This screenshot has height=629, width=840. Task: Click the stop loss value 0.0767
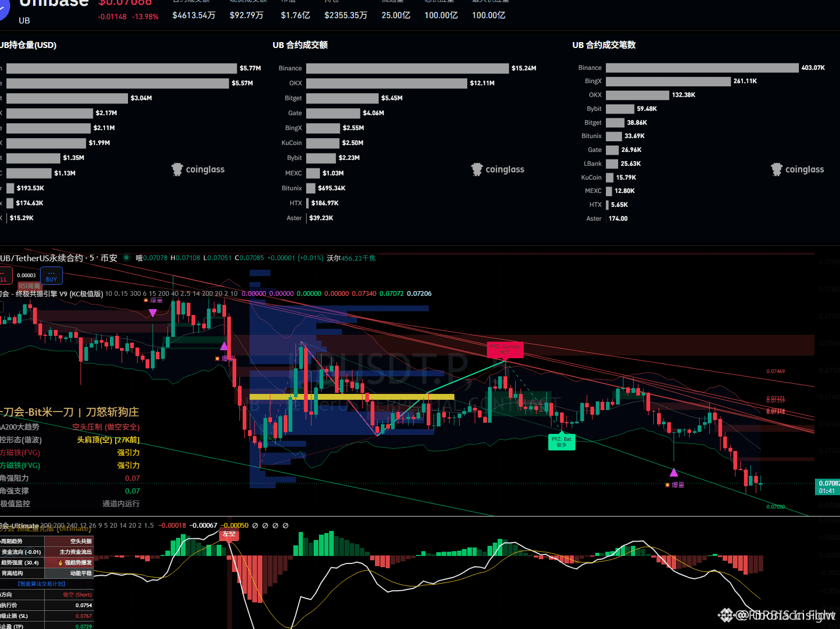click(84, 616)
